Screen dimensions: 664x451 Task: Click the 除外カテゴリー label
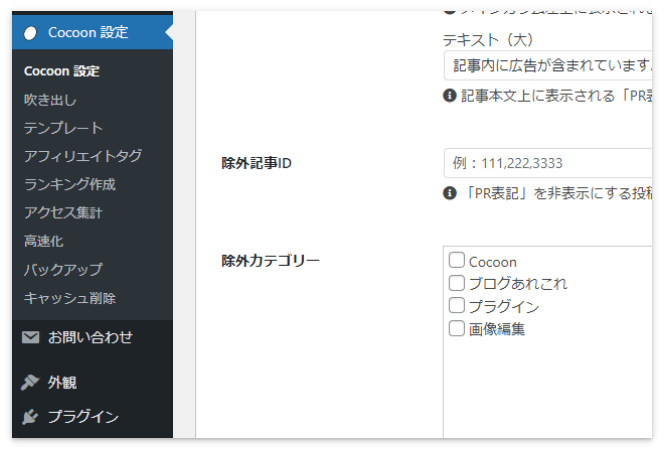pos(270,261)
